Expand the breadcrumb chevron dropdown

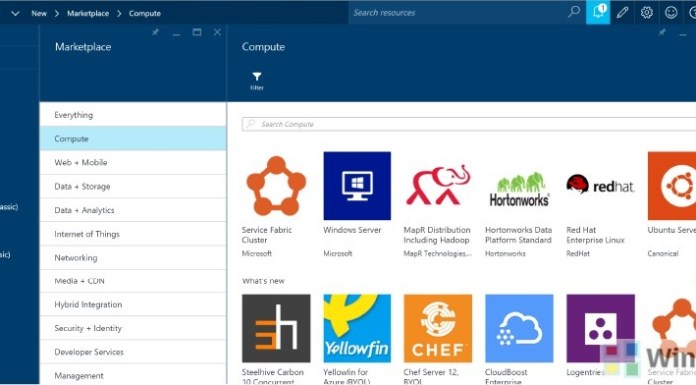click(15, 13)
